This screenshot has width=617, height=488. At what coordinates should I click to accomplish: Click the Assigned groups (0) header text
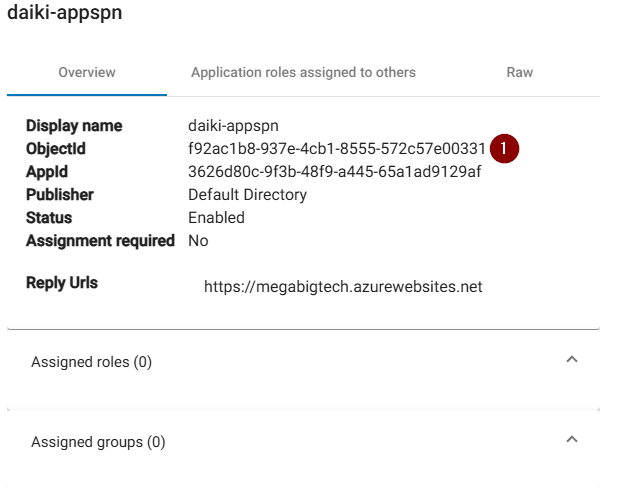[98, 442]
